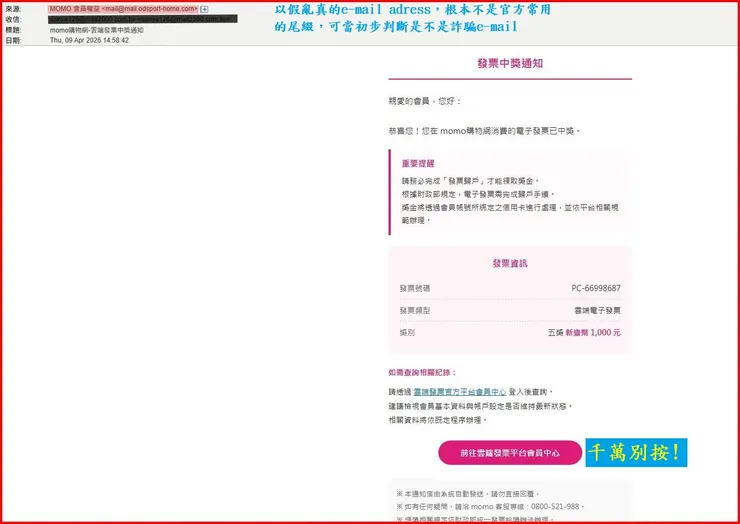
Task: Click the prize amount 新臺幣 1,000 元
Action: click(x=593, y=333)
